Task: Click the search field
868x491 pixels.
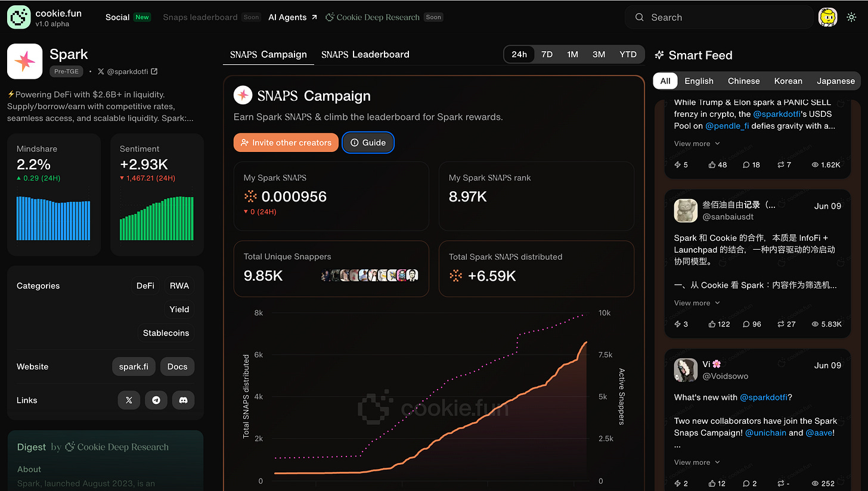Action: [x=720, y=17]
